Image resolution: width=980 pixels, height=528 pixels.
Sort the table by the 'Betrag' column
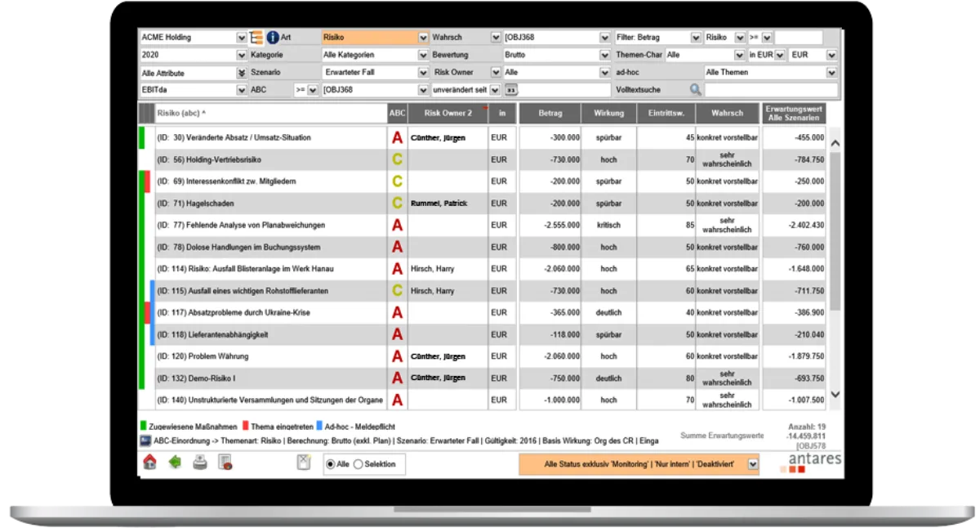tap(550, 114)
